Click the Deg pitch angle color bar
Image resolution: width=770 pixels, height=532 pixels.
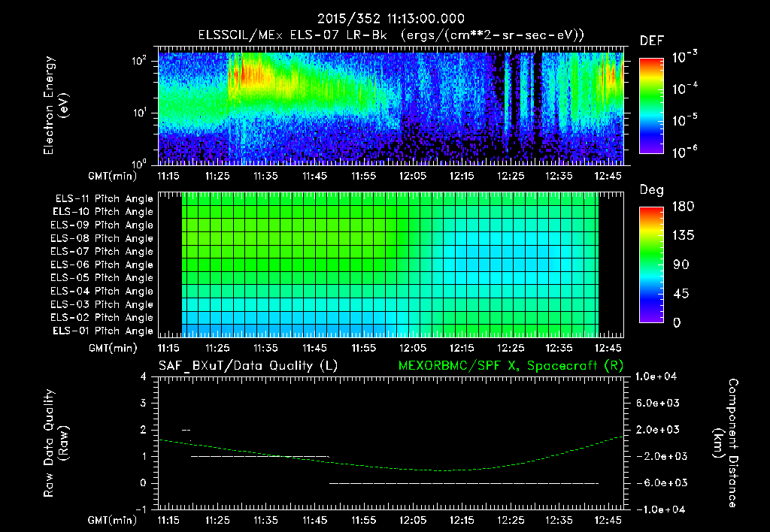click(651, 264)
